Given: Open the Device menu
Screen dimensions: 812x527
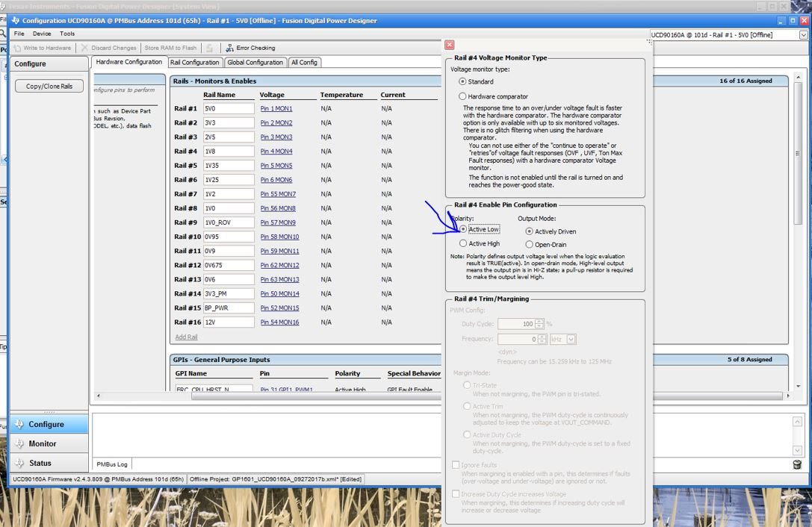Looking at the screenshot, I should [42, 34].
